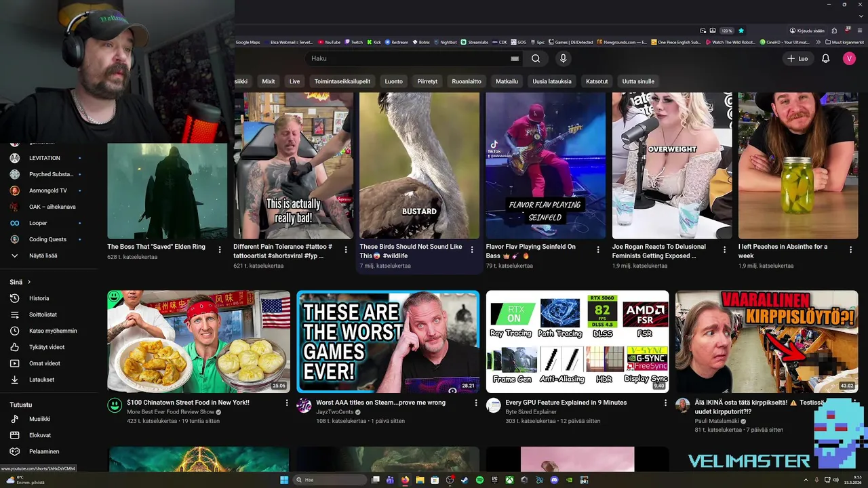Open the LEVITATION subscription channel
This screenshot has width=868, height=488.
(x=46, y=158)
